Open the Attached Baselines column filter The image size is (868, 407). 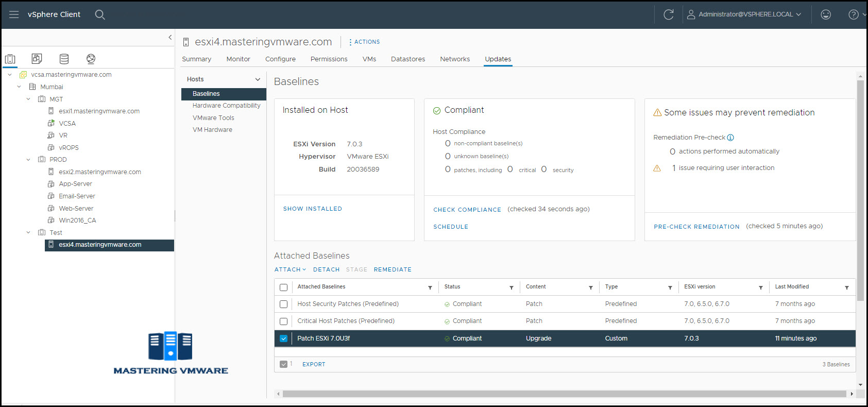(430, 287)
